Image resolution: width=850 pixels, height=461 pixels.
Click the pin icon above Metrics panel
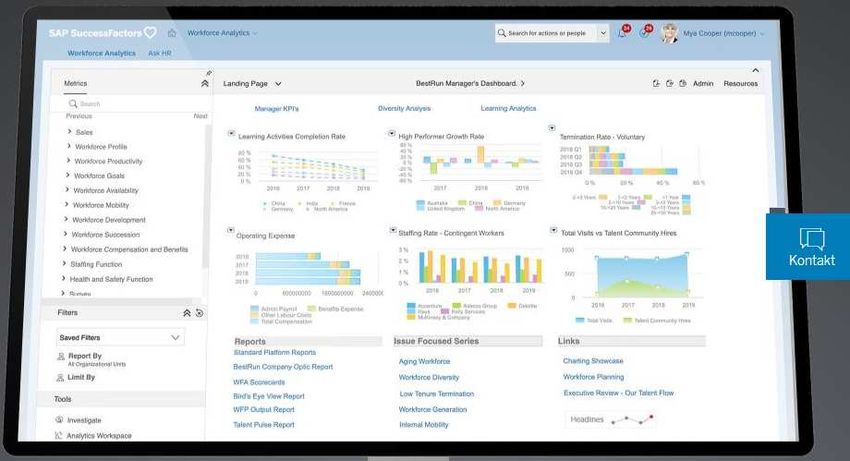209,73
